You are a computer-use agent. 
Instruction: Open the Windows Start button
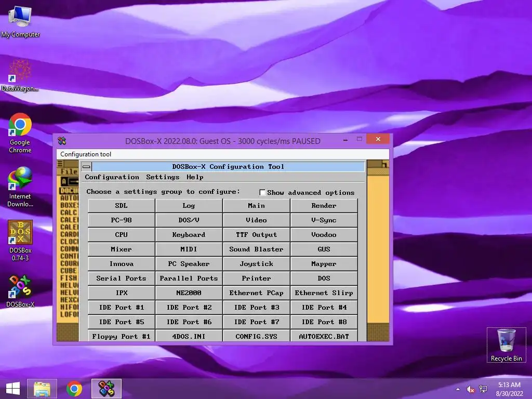13,389
